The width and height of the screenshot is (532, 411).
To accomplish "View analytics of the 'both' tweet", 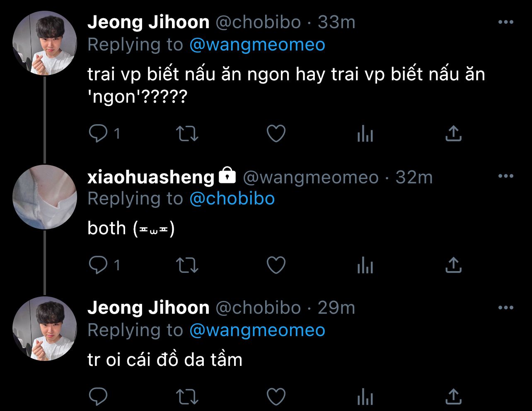I will tap(365, 265).
